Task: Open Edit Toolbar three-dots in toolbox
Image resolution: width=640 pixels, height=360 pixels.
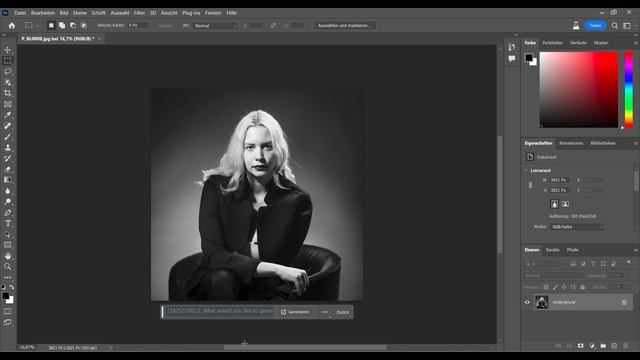Action: coord(8,277)
